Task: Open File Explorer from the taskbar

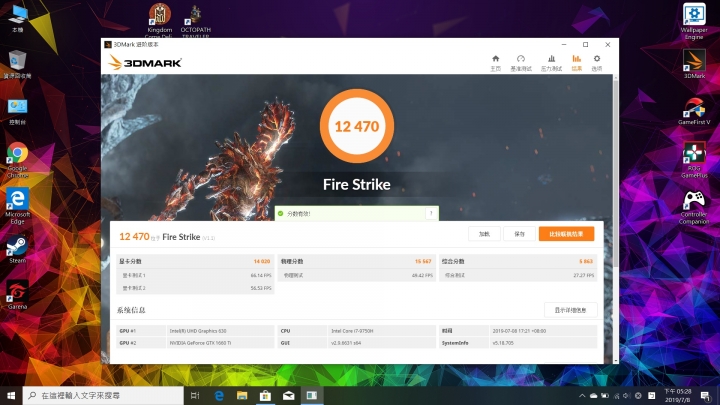Action: [x=242, y=395]
